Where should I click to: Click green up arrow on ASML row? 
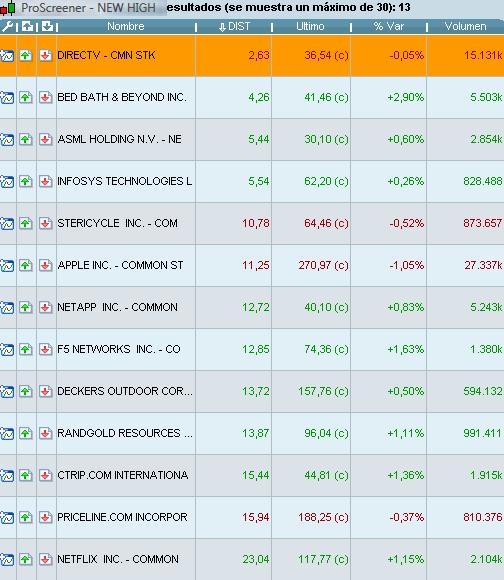click(x=26, y=139)
